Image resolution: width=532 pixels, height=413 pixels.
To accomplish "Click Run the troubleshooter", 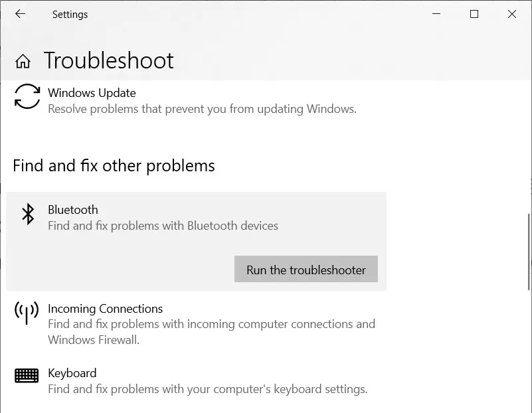I will click(x=306, y=270).
